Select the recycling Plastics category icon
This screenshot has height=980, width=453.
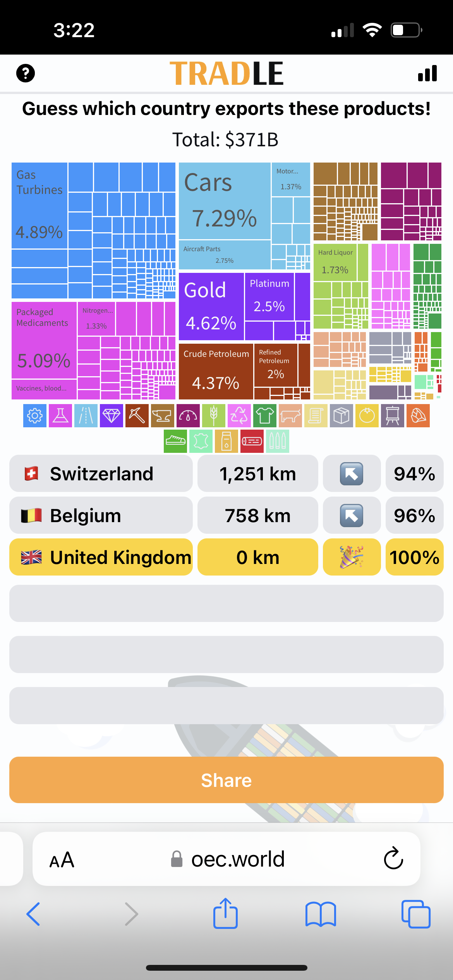(239, 416)
